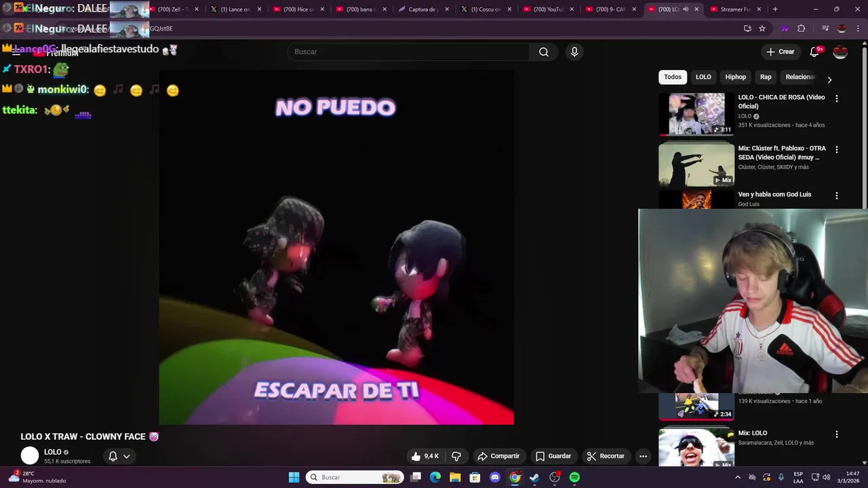
Task: Open Mix: Clúster ft. Pabloxo title
Action: (782, 152)
